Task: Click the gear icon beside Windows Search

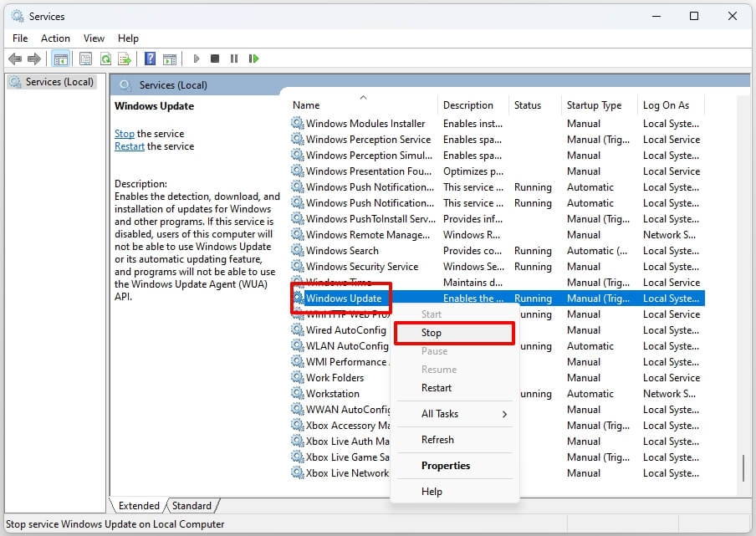Action: click(298, 251)
